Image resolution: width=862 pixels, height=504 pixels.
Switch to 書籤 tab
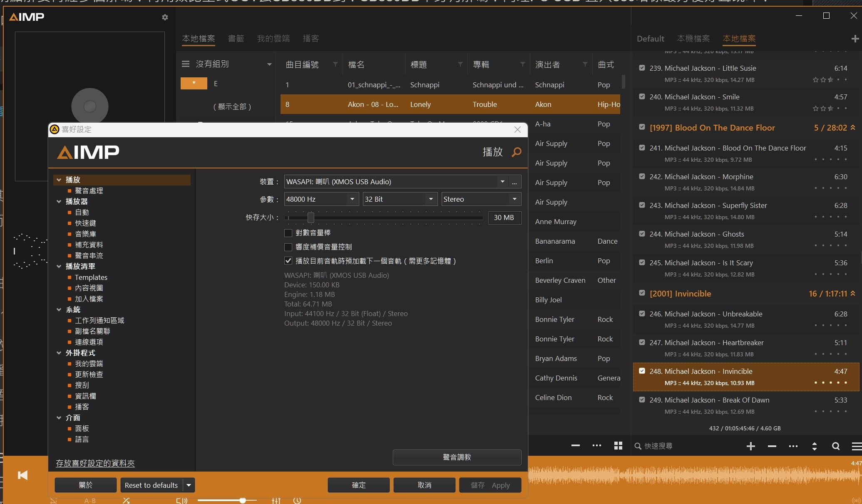coord(236,39)
